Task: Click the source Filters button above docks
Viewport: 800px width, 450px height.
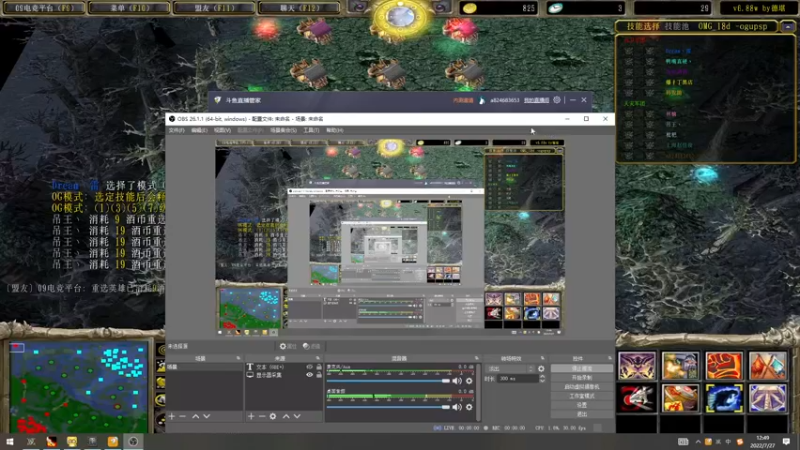Action: pos(312,346)
